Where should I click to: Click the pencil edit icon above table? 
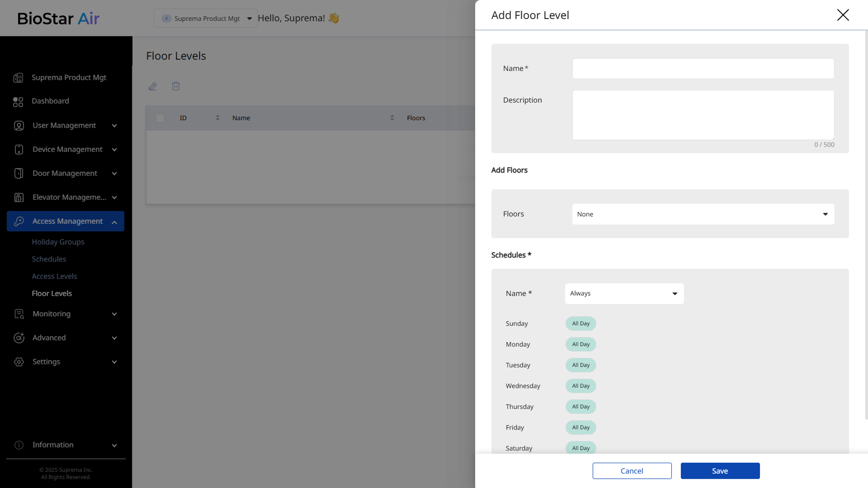click(x=153, y=86)
